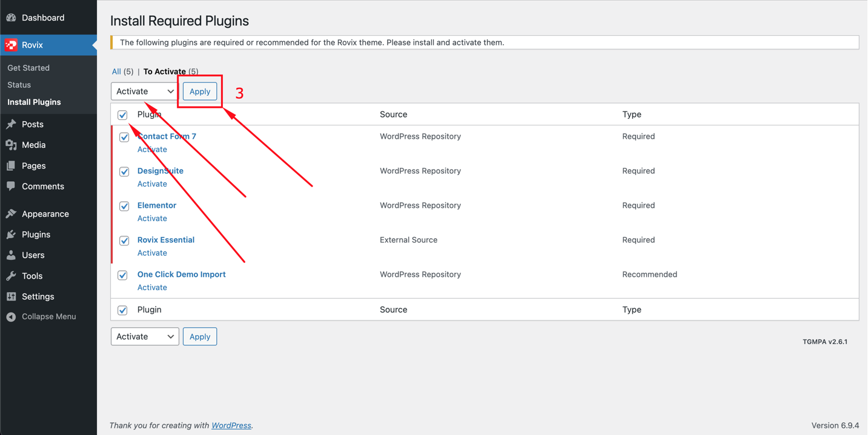
Task: Open DesignSuite plugin link
Action: pyautogui.click(x=161, y=171)
